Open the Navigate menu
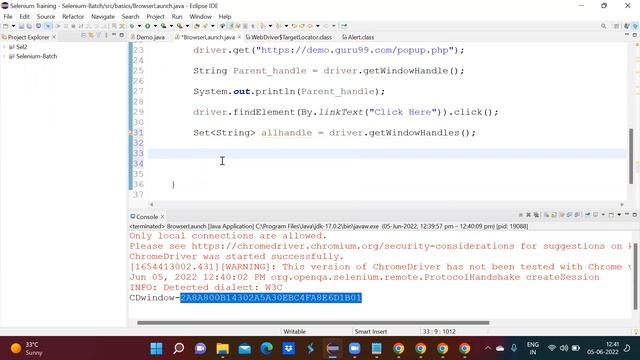 (x=103, y=16)
